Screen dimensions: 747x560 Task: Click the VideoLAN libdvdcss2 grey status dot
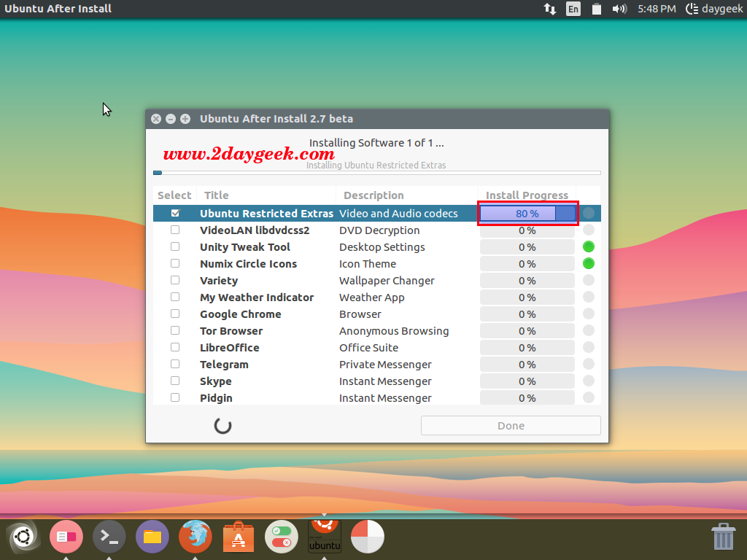[x=589, y=230]
